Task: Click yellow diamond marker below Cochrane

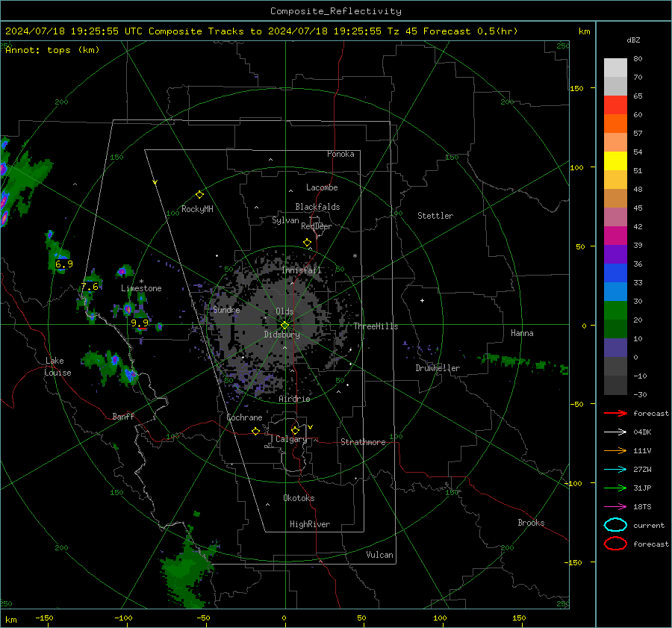Action: click(x=256, y=432)
